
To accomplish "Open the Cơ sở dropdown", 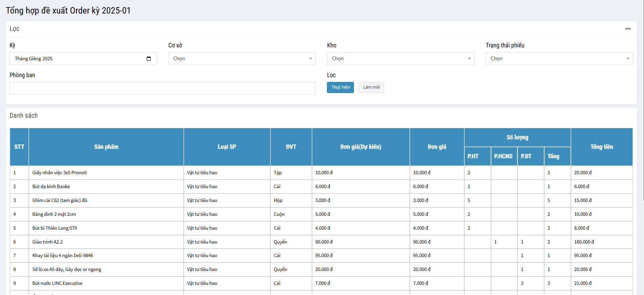I will click(242, 59).
